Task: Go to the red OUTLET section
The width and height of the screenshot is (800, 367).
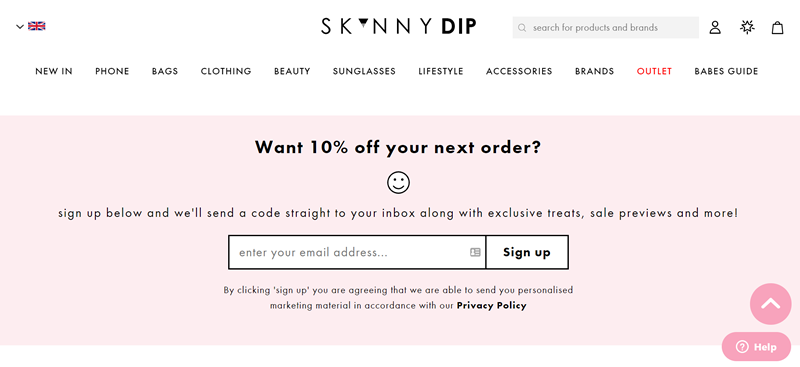Action: [x=654, y=71]
